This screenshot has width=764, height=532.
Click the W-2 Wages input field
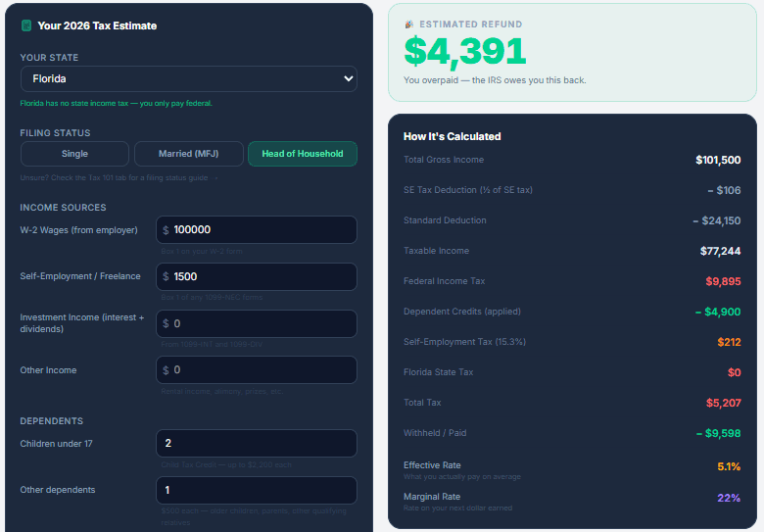pyautogui.click(x=257, y=230)
